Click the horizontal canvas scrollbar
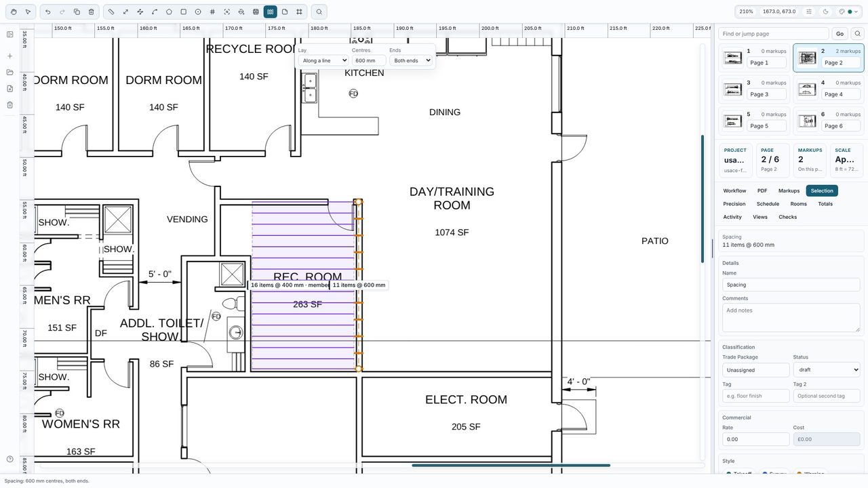 click(x=511, y=466)
